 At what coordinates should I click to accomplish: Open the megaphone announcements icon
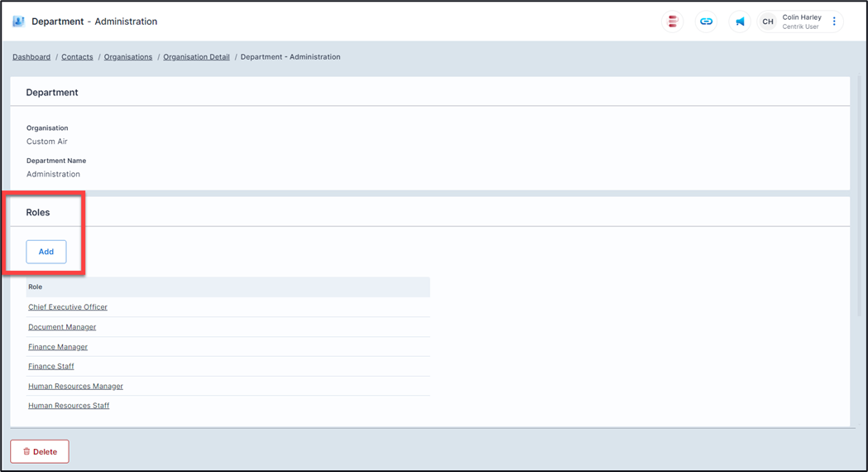coord(740,22)
